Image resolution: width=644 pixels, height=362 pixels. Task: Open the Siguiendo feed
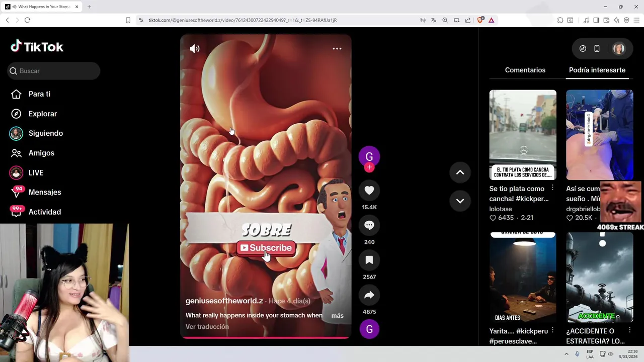[x=37, y=133]
